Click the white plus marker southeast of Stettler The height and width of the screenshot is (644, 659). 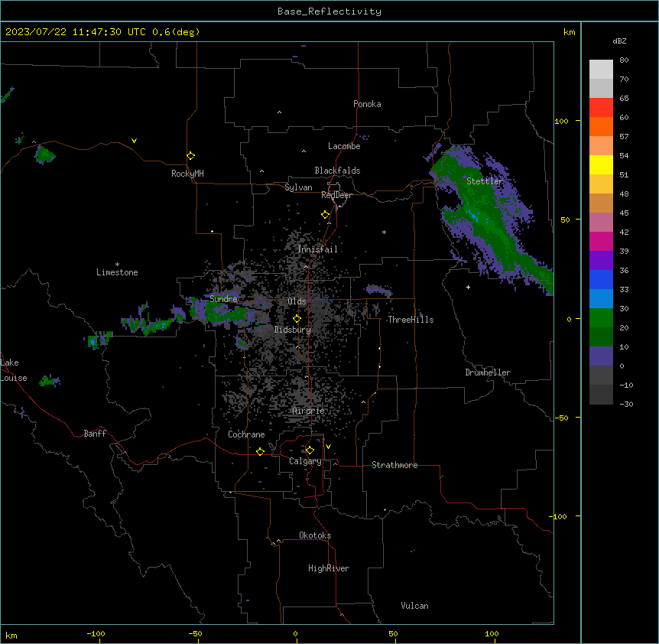tap(468, 287)
